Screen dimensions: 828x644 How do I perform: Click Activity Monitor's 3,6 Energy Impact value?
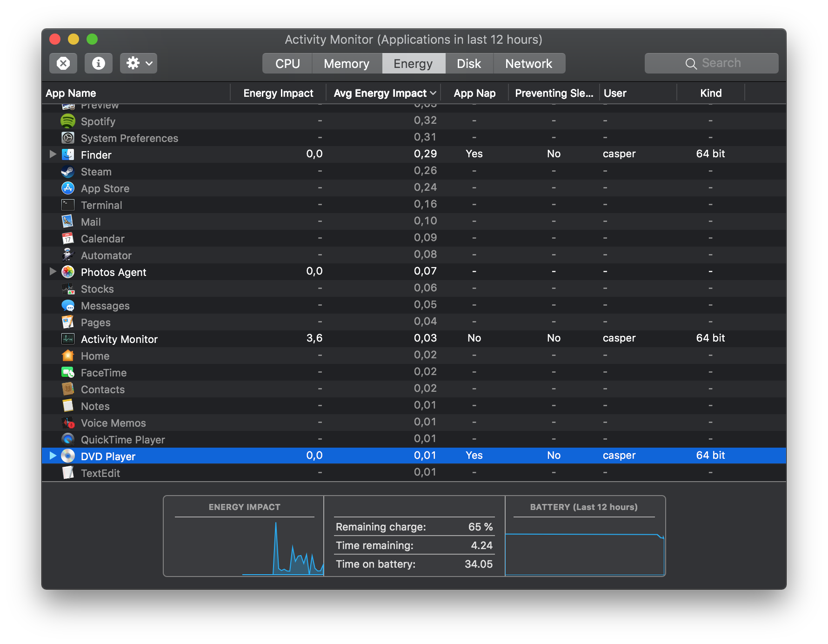point(314,338)
